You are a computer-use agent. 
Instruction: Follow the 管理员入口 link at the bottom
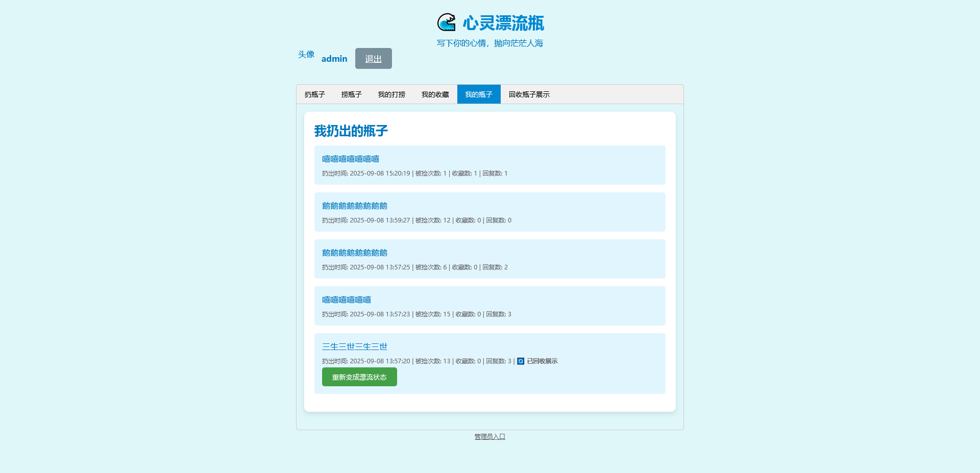pyautogui.click(x=489, y=437)
